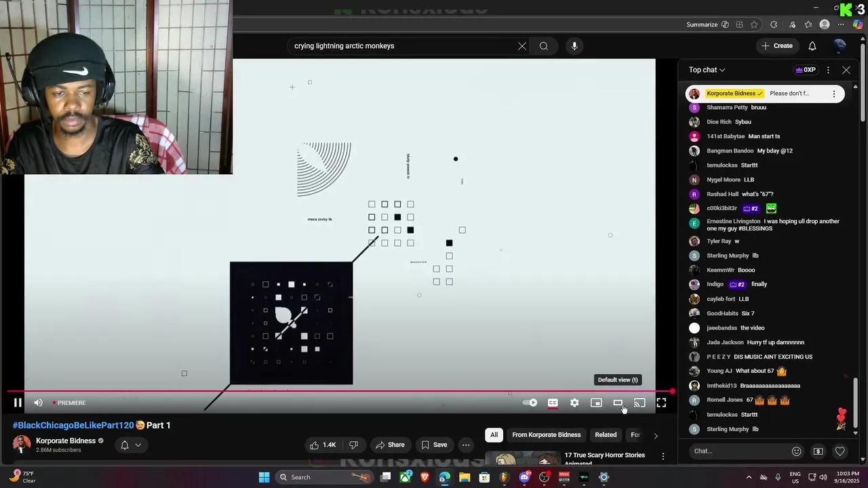The height and width of the screenshot is (488, 868).
Task: Mute the video with the speaker icon
Action: click(39, 403)
